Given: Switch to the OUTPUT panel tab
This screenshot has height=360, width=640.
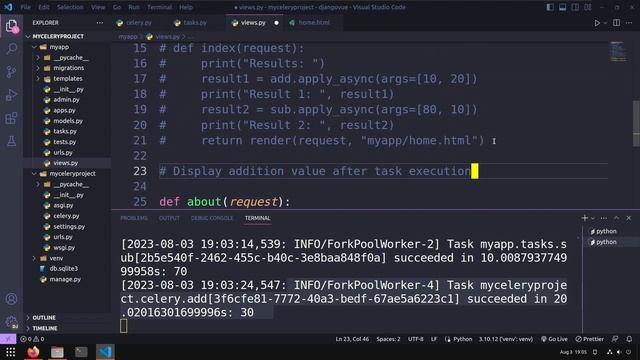Looking at the screenshot, I should (x=169, y=218).
